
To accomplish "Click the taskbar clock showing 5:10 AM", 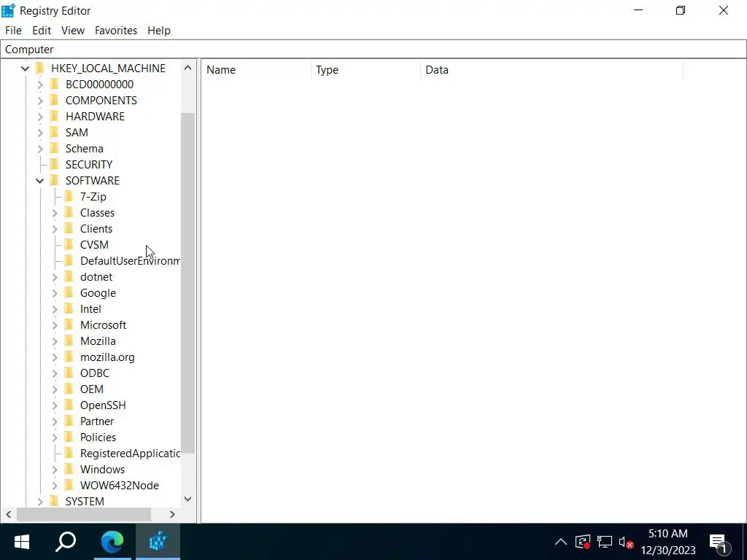I will [668, 542].
